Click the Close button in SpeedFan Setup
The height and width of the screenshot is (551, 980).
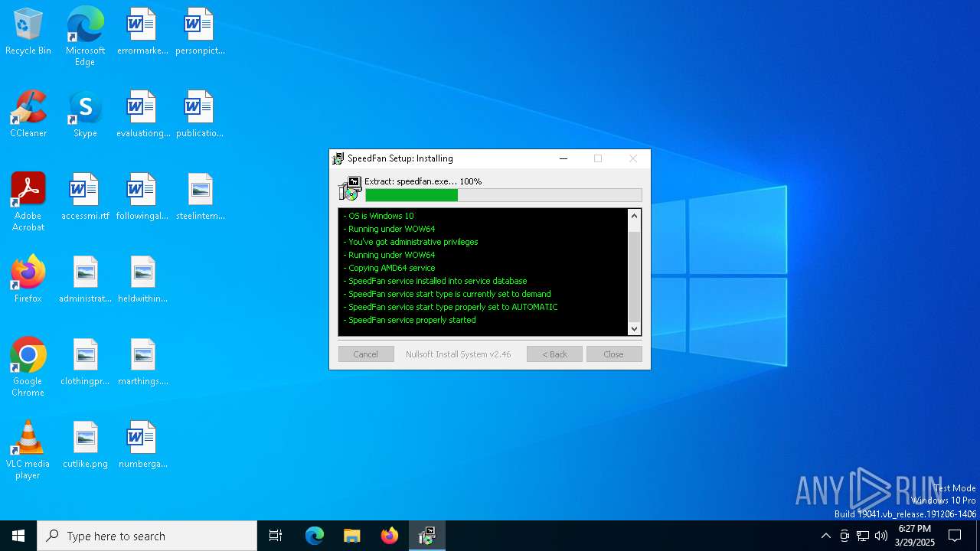click(x=614, y=354)
